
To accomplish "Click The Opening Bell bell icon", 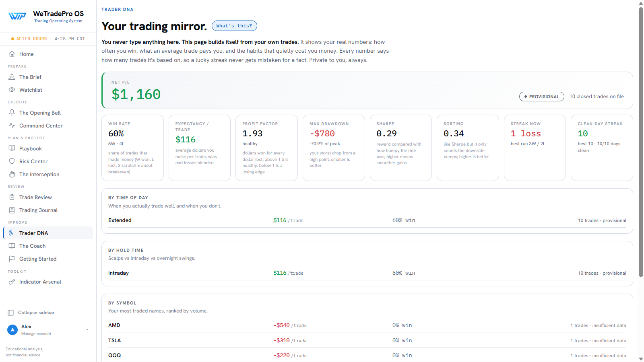I will [12, 113].
